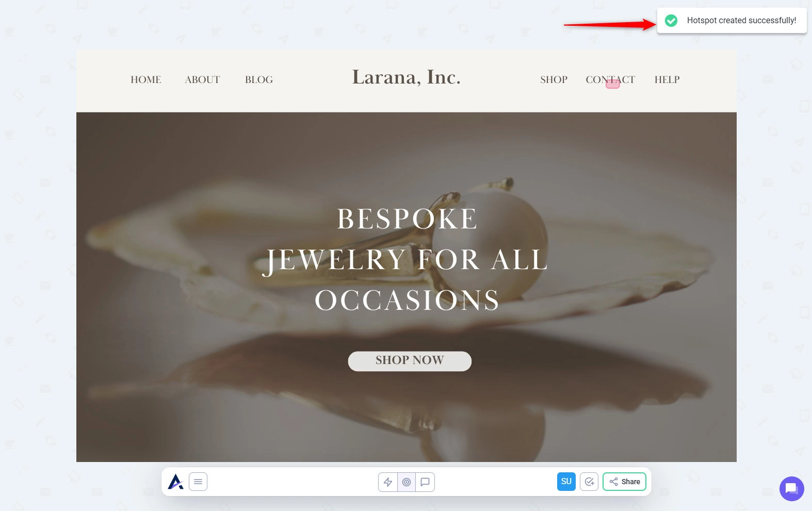Viewport: 812px width, 511px height.
Task: Click the pink hotspot marker on CONTACT
Action: pos(612,84)
